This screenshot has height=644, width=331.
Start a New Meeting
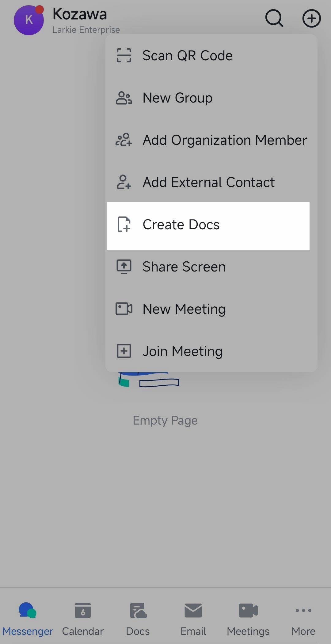coord(184,309)
